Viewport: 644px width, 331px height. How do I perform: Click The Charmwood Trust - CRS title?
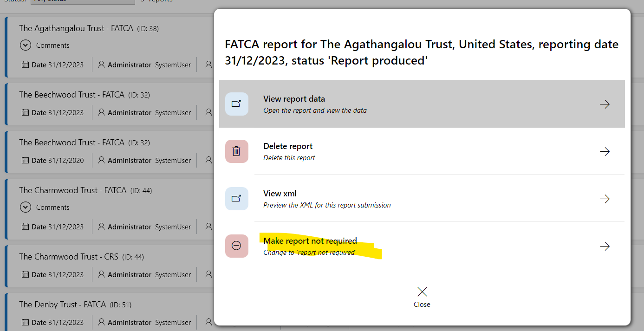(x=69, y=257)
